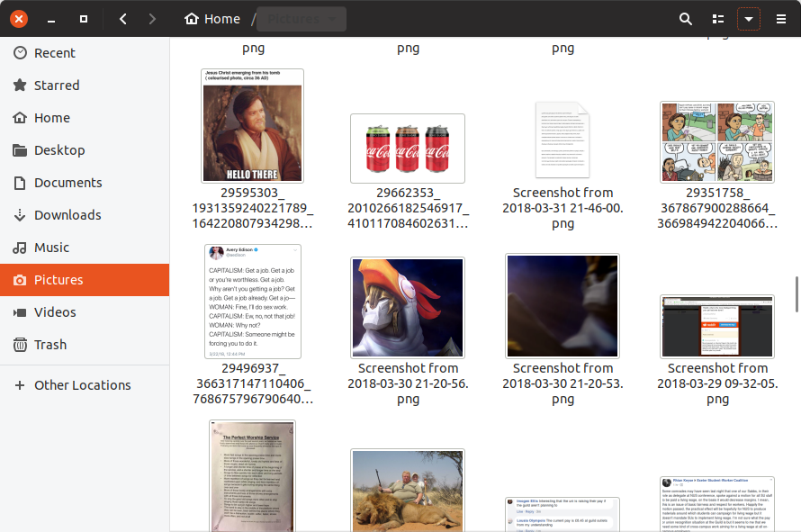Select the bird helmet character screenshot thumbnail
This screenshot has width=801, height=532.
pyautogui.click(x=408, y=308)
